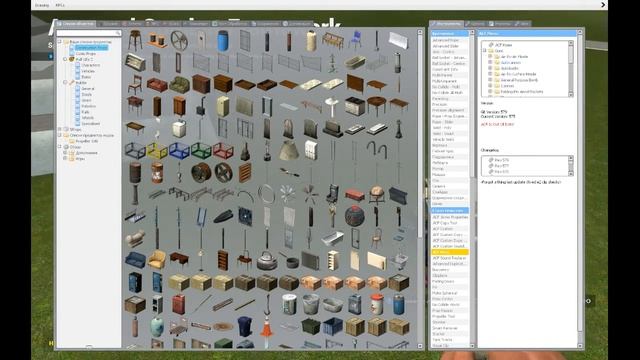
Task: Choose the ACF Copy Tool entry
Action: (450, 223)
